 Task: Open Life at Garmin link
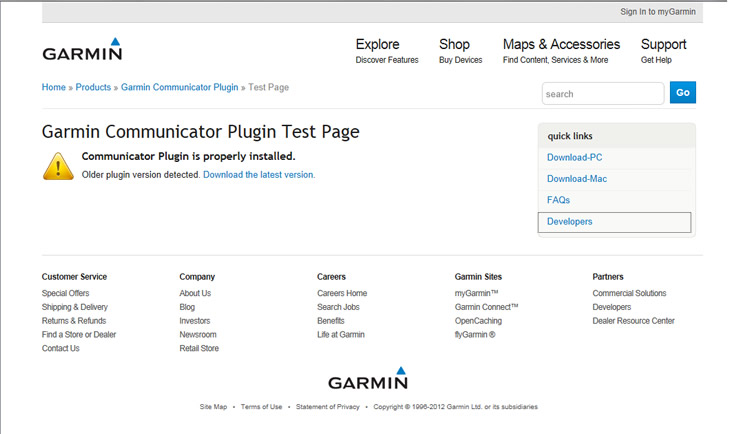coord(341,334)
